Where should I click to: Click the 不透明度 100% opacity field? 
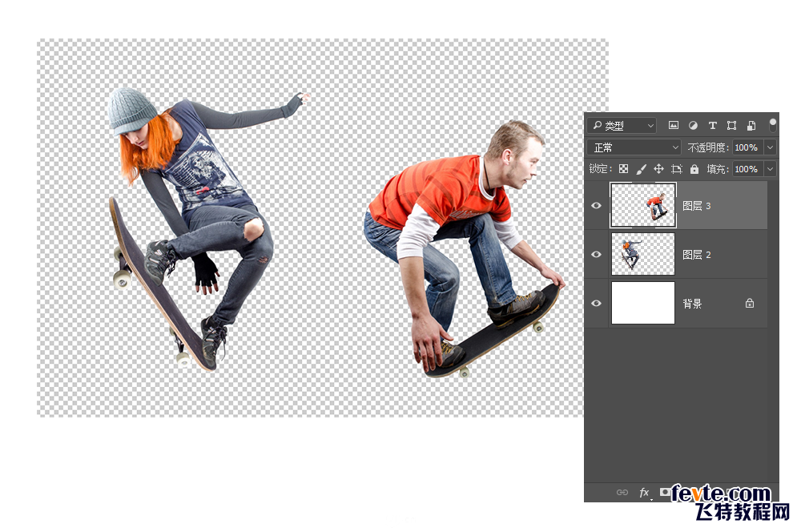tap(748, 147)
